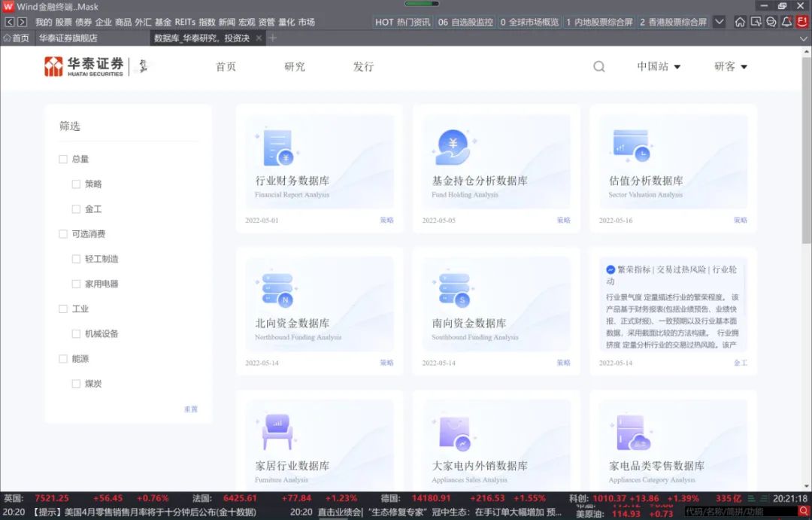Add a new tab with the plus icon

[x=273, y=38]
